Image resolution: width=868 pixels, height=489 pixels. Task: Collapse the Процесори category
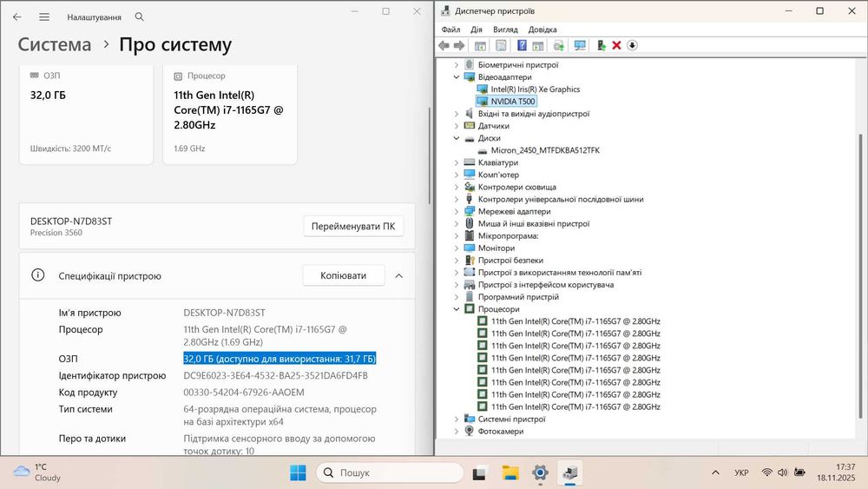(457, 309)
